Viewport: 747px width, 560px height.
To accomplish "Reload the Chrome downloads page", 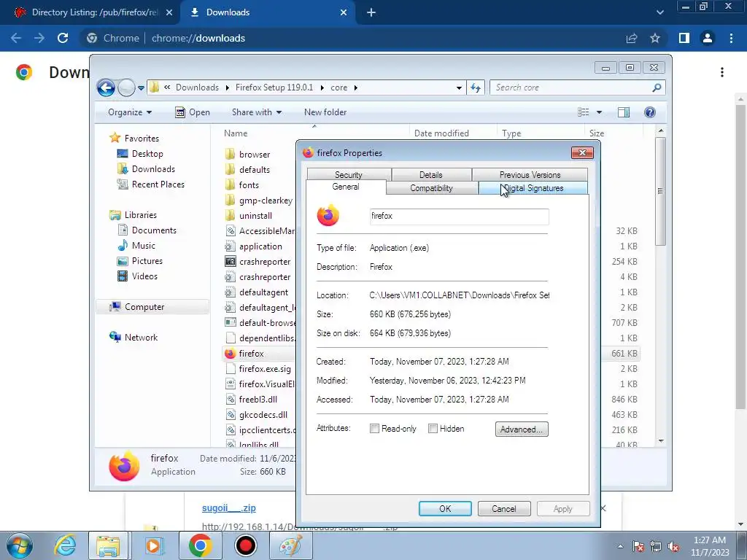I will (63, 38).
